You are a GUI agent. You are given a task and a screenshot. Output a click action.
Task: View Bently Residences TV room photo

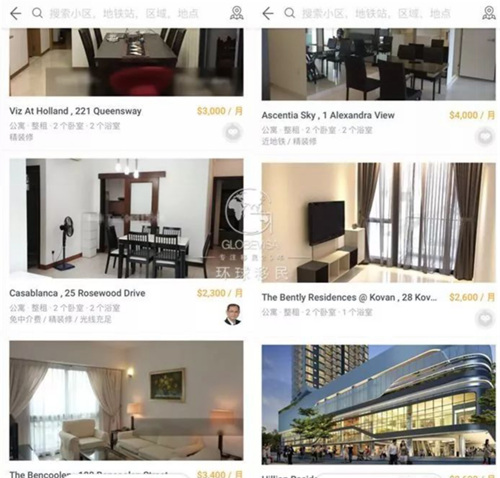[x=379, y=223]
